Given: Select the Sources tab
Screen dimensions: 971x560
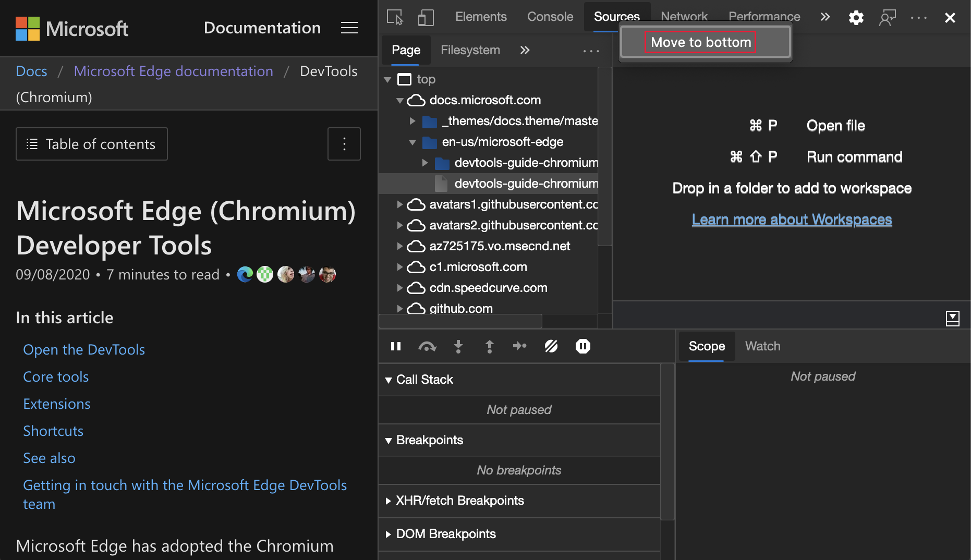Looking at the screenshot, I should 616,17.
